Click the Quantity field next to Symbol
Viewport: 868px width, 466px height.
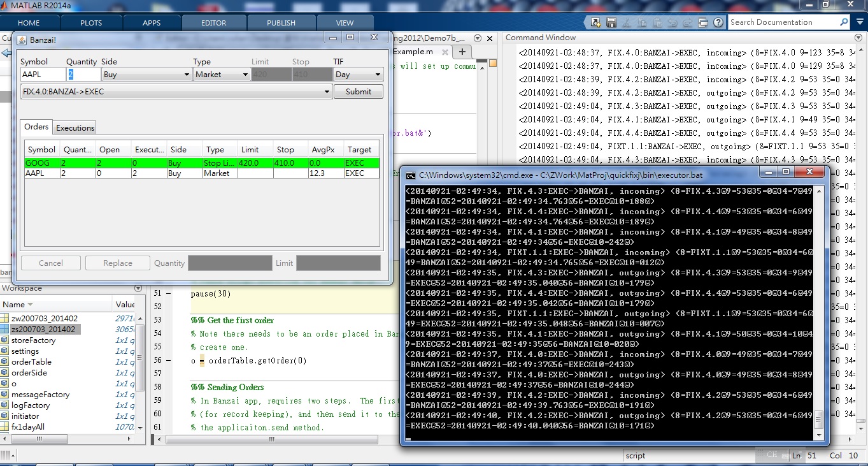83,75
